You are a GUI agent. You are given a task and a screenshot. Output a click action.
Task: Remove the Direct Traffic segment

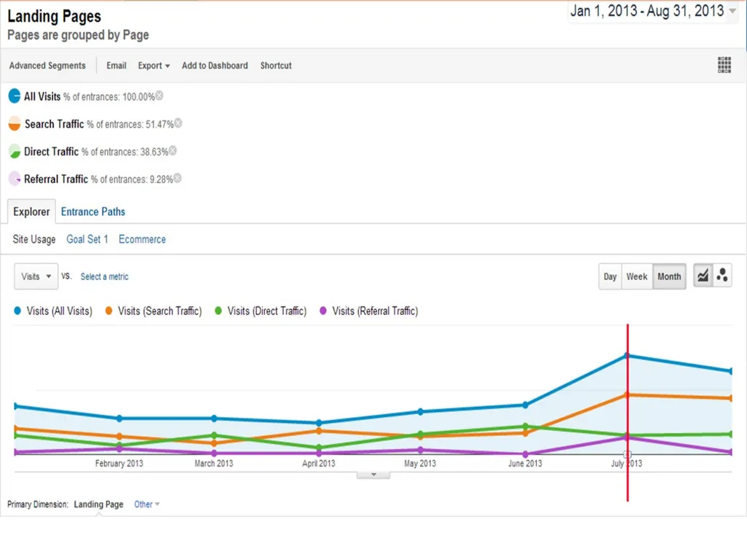click(x=173, y=151)
